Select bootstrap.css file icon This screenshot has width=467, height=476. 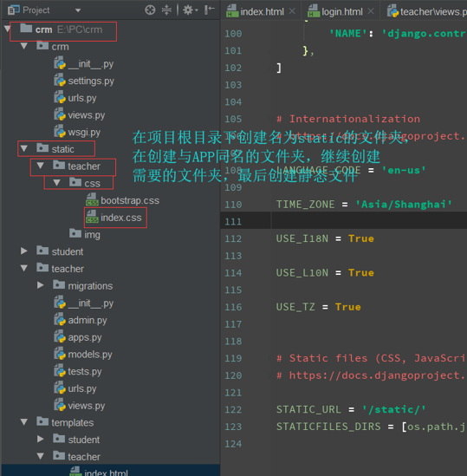92,200
